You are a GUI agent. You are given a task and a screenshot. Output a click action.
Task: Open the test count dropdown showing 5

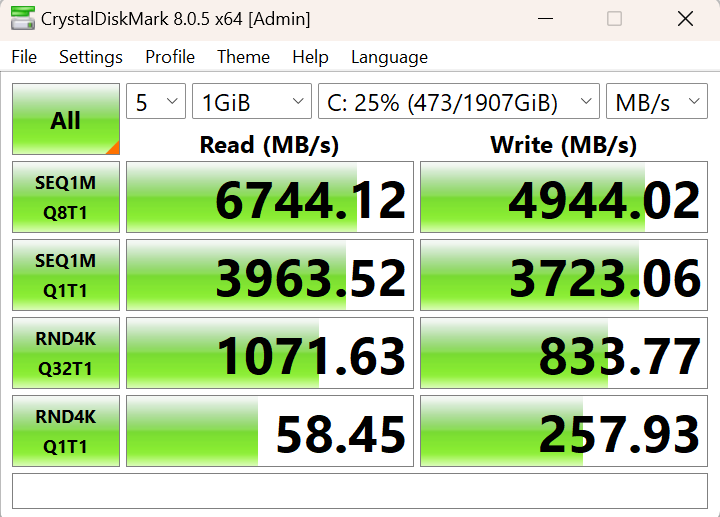tap(156, 101)
